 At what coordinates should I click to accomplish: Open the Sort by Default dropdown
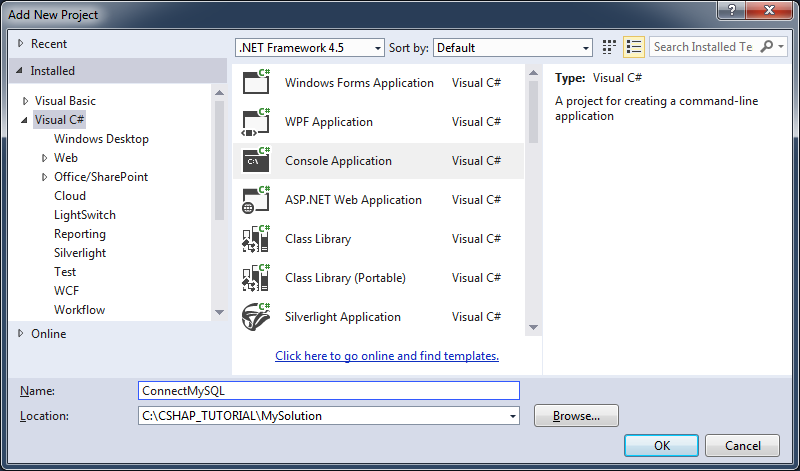[513, 47]
